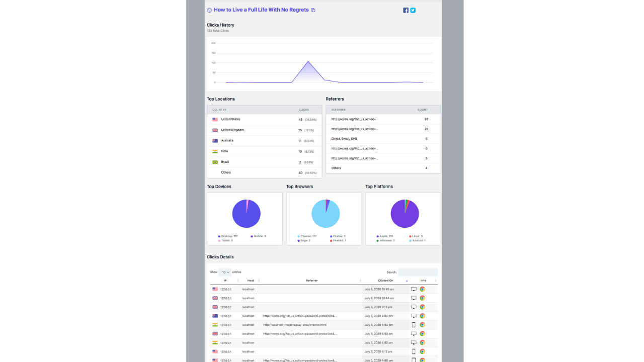
Task: Click the Chrome icon for July 8 10:44 am
Action: [x=423, y=298]
